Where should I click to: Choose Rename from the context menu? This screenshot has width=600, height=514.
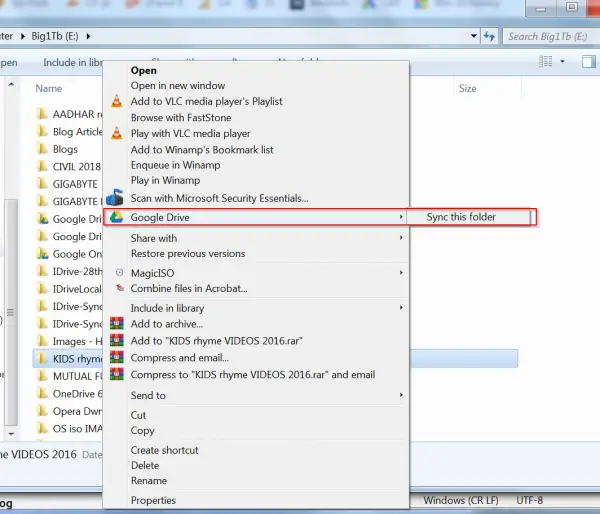point(149,481)
